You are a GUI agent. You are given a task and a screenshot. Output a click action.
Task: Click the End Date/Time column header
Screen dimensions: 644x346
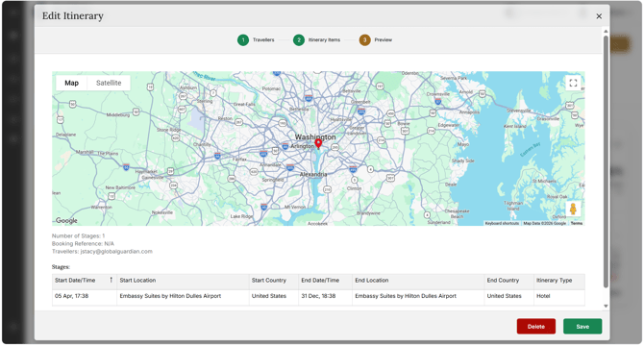tap(325, 281)
